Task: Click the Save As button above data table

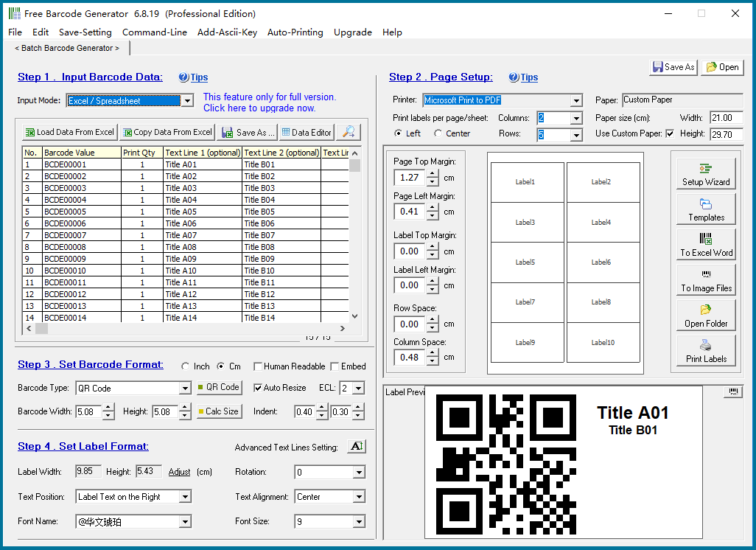Action: coord(248,132)
